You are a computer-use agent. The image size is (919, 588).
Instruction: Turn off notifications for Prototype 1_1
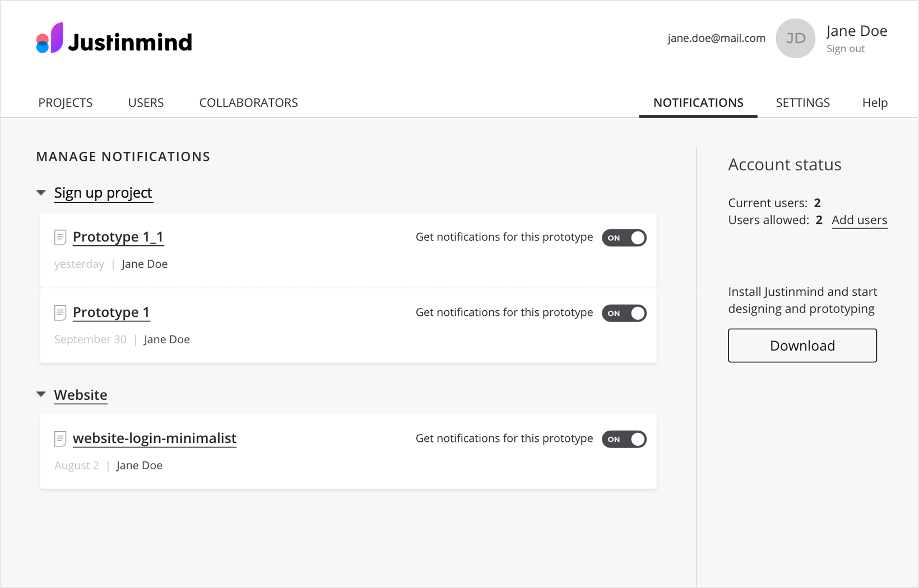click(x=624, y=237)
